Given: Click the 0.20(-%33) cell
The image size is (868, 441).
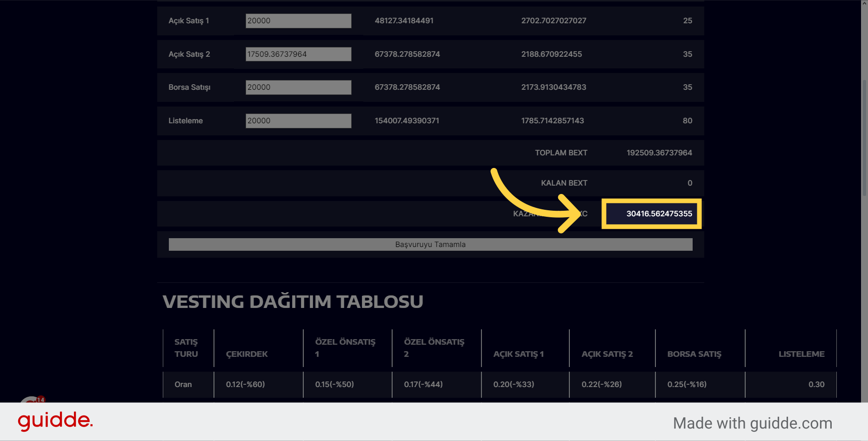Looking at the screenshot, I should click(514, 384).
